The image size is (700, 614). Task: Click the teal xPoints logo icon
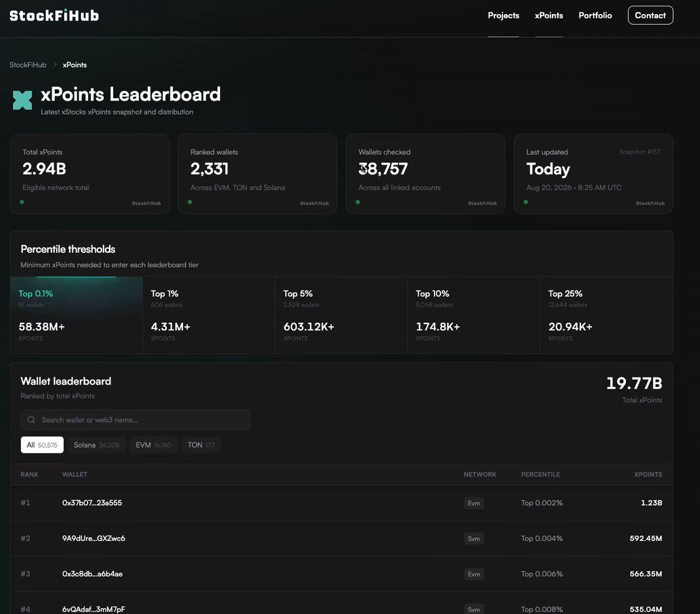[x=22, y=100]
